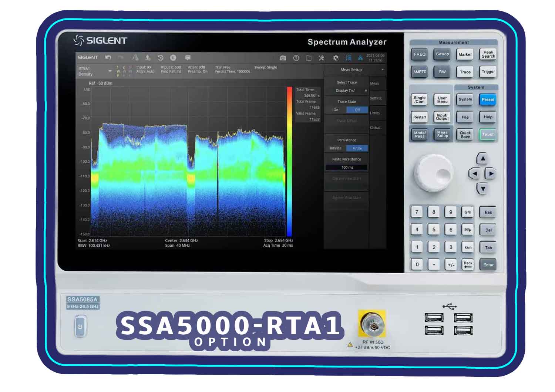Switch Persistence to Infinite

(336, 148)
